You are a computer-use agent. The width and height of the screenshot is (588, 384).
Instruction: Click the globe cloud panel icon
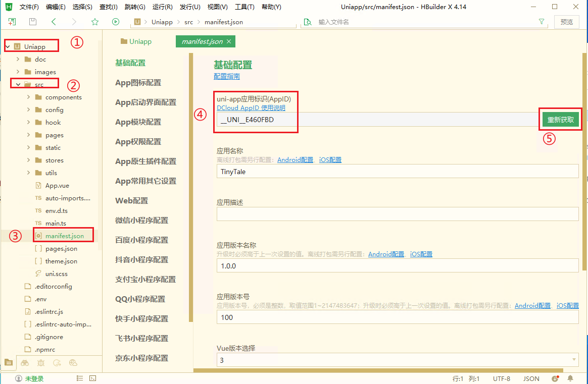(73, 363)
